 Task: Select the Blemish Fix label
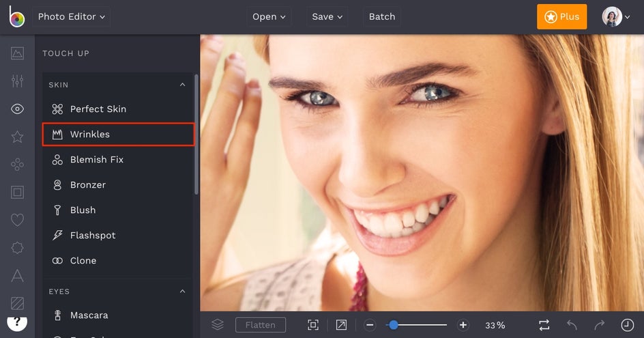pyautogui.click(x=97, y=160)
